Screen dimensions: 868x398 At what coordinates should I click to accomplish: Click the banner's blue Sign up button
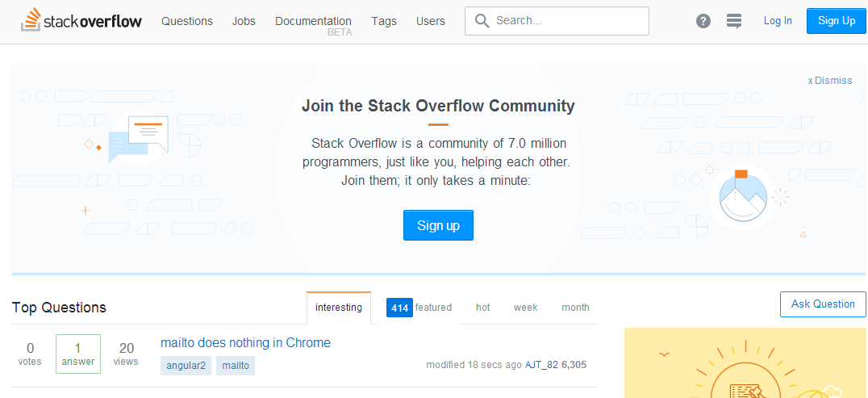click(x=438, y=225)
